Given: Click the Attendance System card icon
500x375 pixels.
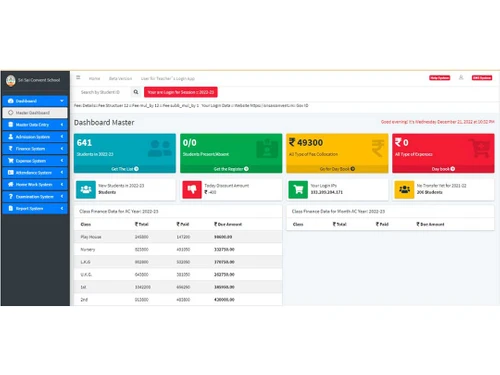Looking at the screenshot, I should [11, 173].
